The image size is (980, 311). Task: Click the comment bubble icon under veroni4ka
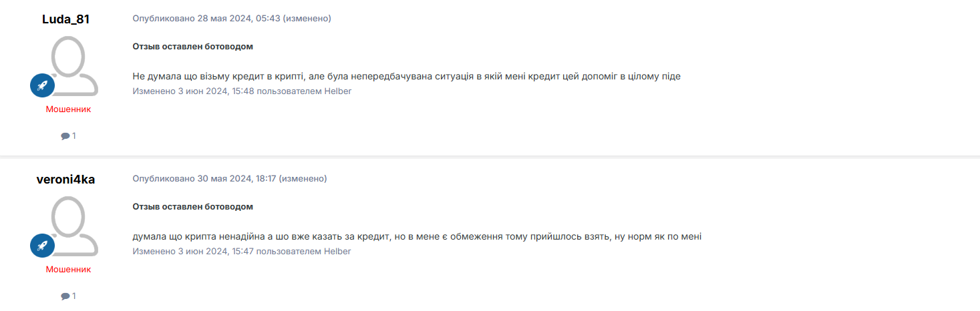click(65, 296)
